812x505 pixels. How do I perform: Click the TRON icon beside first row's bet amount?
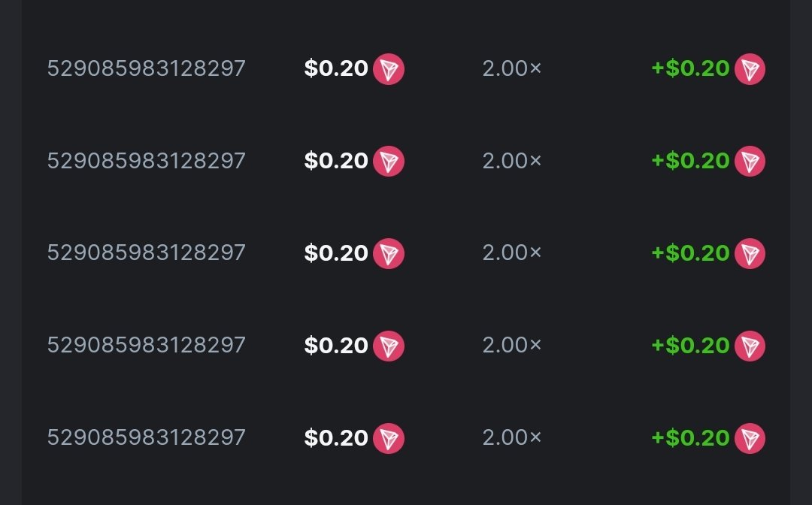pos(389,69)
